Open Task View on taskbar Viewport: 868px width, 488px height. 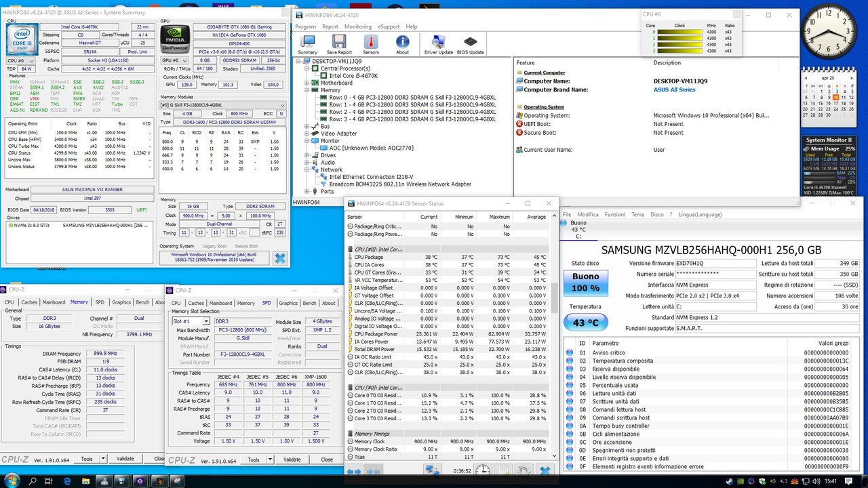50,481
